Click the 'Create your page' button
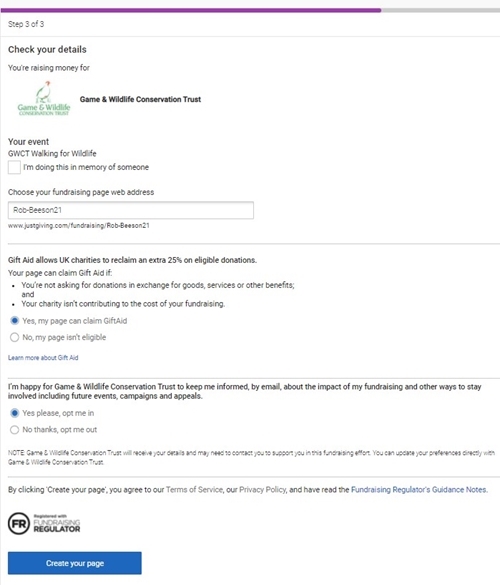The width and height of the screenshot is (500, 585). tap(75, 563)
